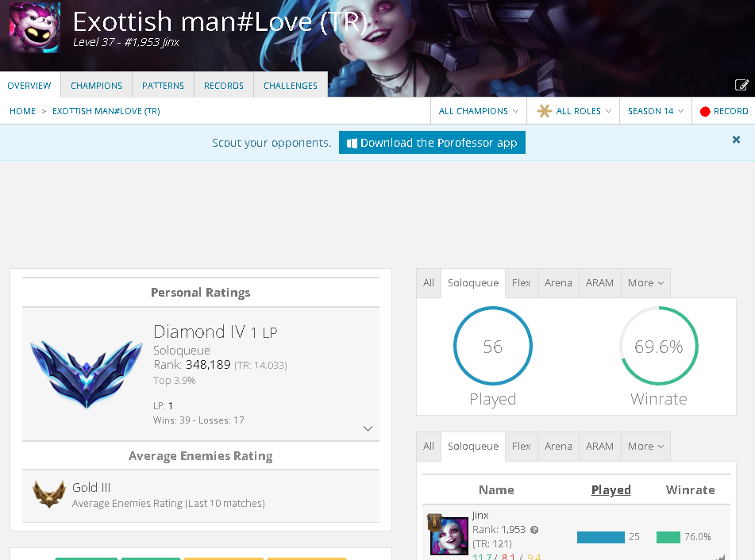Open the All Champions dropdown
755x560 pixels.
[479, 111]
